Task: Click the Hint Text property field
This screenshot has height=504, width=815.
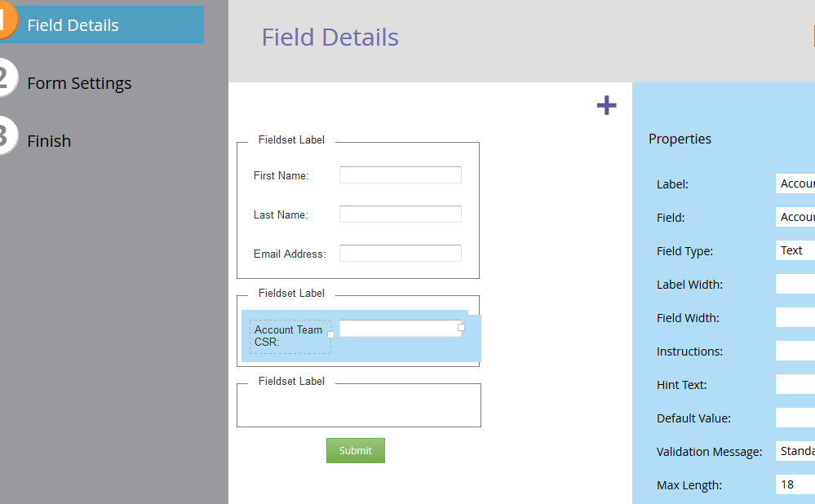Action: [x=795, y=384]
